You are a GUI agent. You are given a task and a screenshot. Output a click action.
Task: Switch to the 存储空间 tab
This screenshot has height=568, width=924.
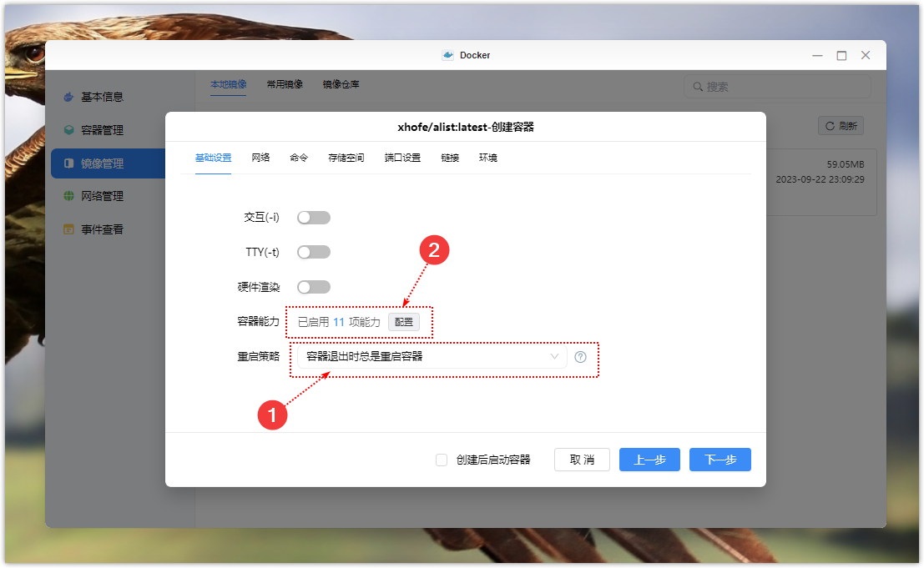(x=346, y=158)
